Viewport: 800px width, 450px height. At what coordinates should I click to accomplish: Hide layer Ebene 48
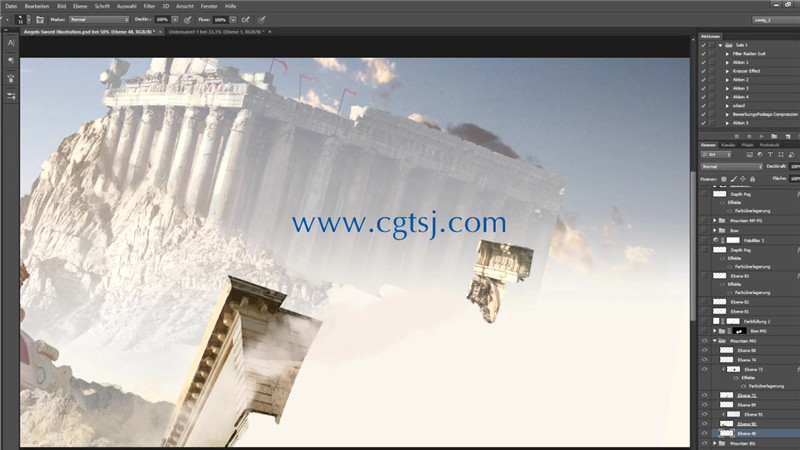pos(705,433)
